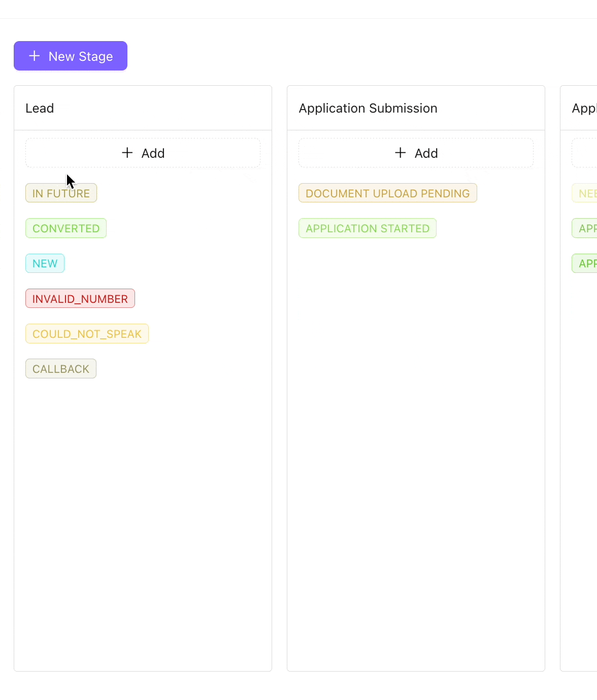Select the partially visible third stage header
The width and height of the screenshot is (597, 700).
(584, 108)
